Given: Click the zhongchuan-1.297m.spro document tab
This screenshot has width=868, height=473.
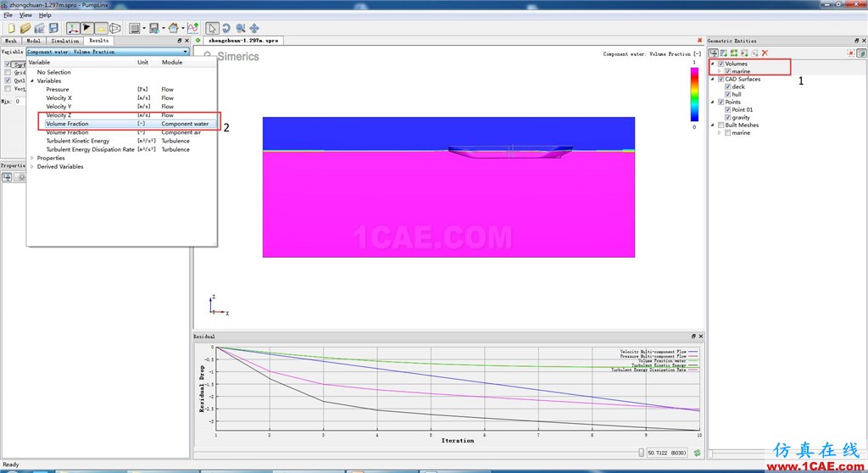Looking at the screenshot, I should [x=243, y=41].
